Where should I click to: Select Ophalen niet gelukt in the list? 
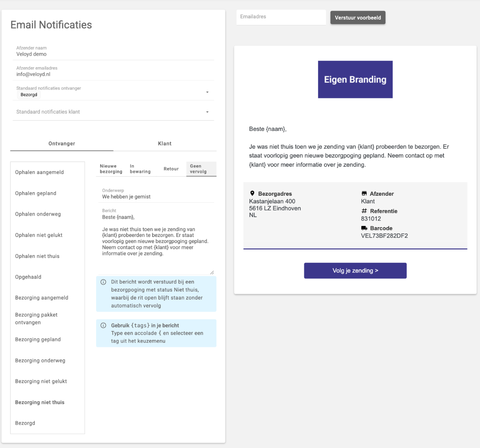point(48,235)
